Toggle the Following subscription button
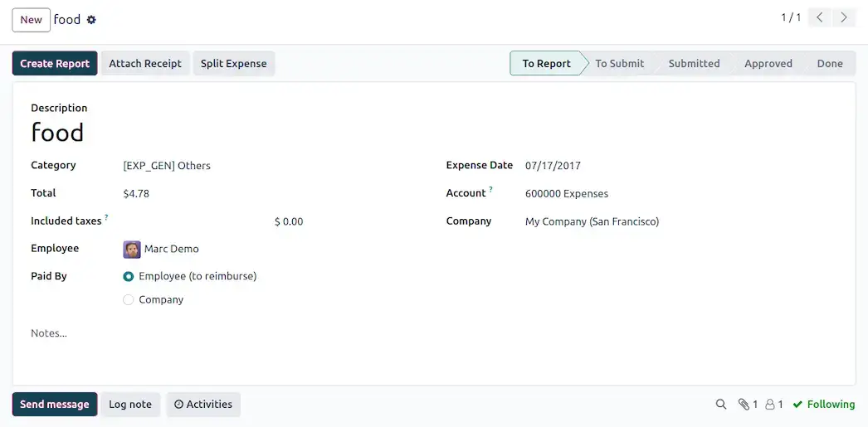This screenshot has width=868, height=427. [x=824, y=405]
